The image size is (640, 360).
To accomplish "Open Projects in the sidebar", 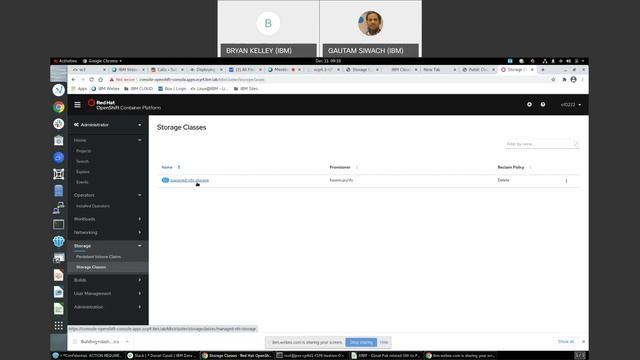I will pos(84,151).
